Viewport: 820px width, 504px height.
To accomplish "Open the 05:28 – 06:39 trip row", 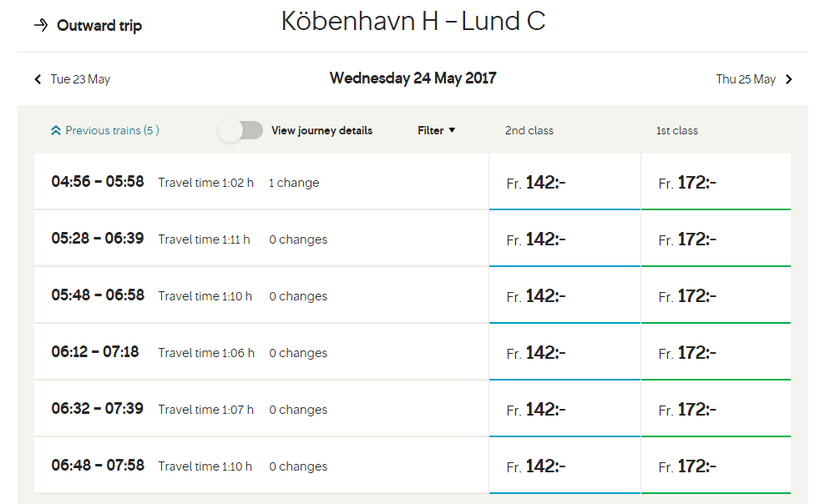I will [x=260, y=240].
